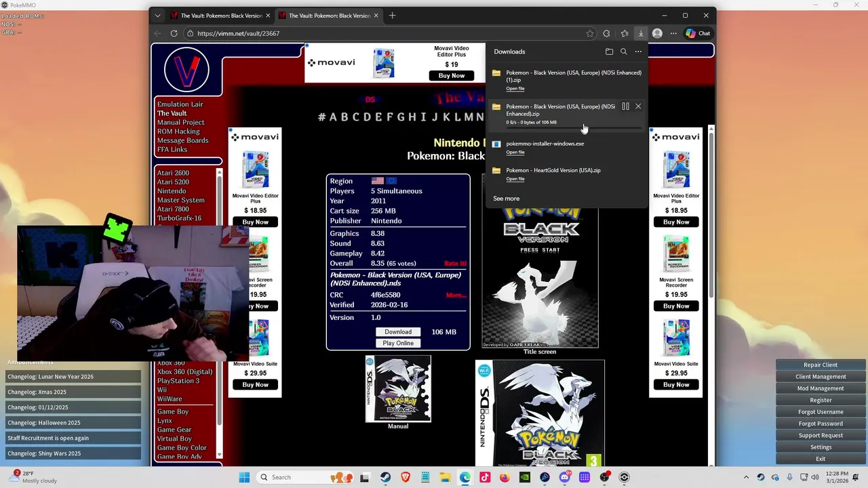
Task: Open the Downloads panel more options
Action: (638, 52)
